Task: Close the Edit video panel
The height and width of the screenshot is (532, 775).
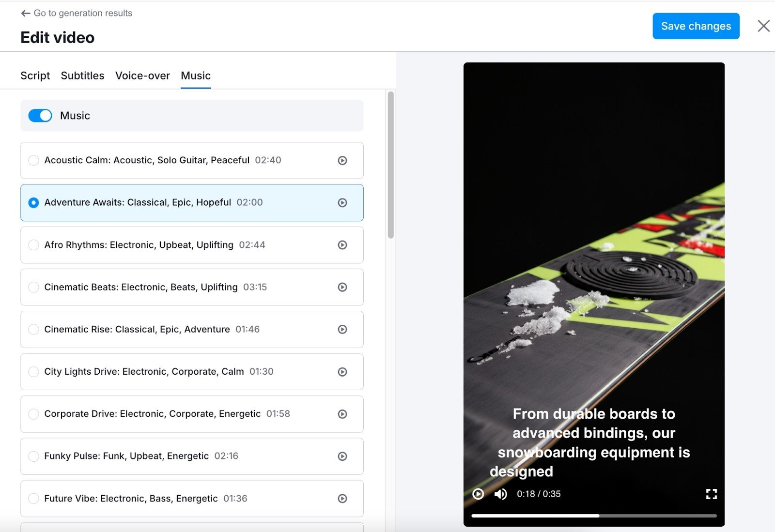Action: [764, 26]
